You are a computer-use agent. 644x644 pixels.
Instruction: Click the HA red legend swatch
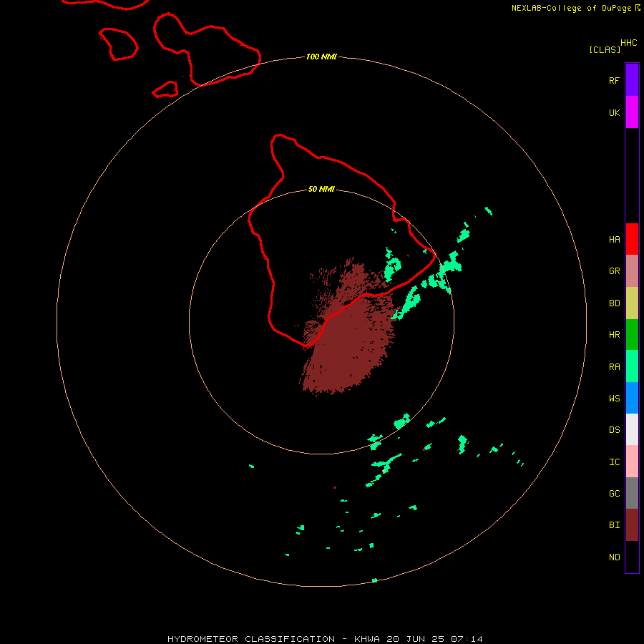point(632,239)
